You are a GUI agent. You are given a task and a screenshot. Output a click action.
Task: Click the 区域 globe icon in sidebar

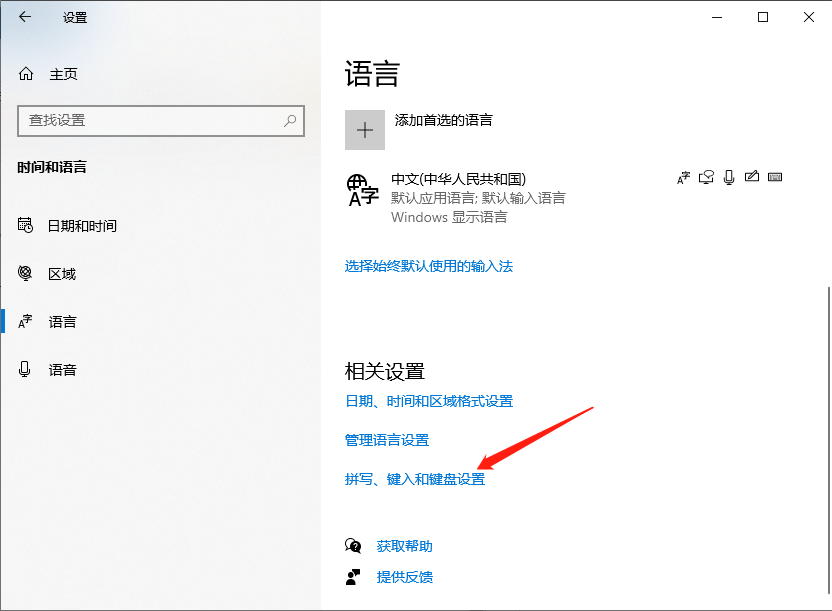[x=25, y=273]
